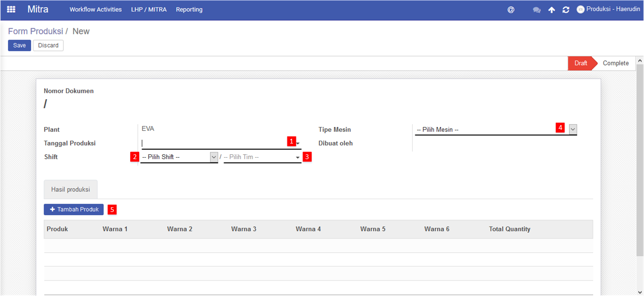Click the plus icon on Tambah Produk
The width and height of the screenshot is (644, 296).
pos(52,210)
